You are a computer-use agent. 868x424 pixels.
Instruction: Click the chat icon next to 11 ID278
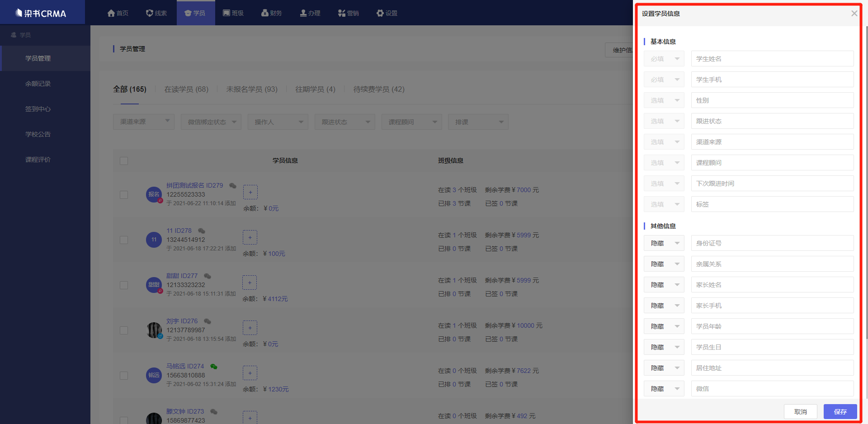[202, 231]
